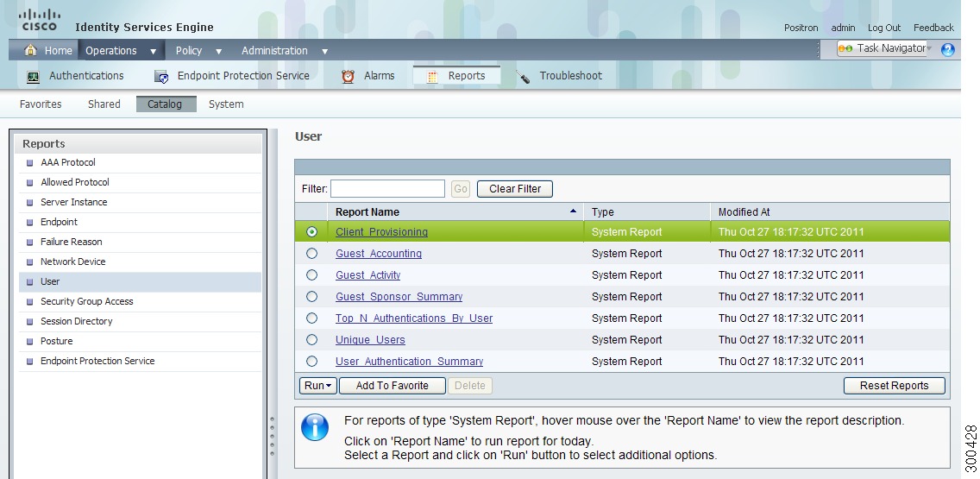The image size is (980, 479).
Task: Click the Positron hostname text
Action: [801, 28]
